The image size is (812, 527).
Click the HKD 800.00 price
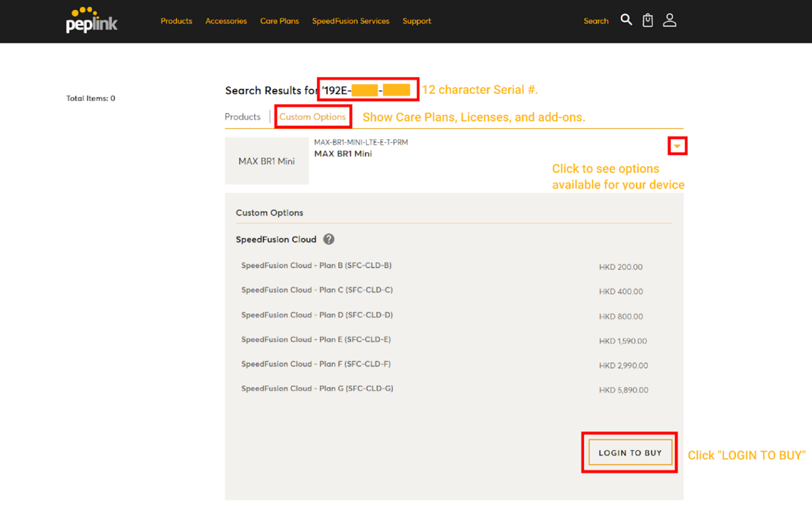(x=621, y=316)
